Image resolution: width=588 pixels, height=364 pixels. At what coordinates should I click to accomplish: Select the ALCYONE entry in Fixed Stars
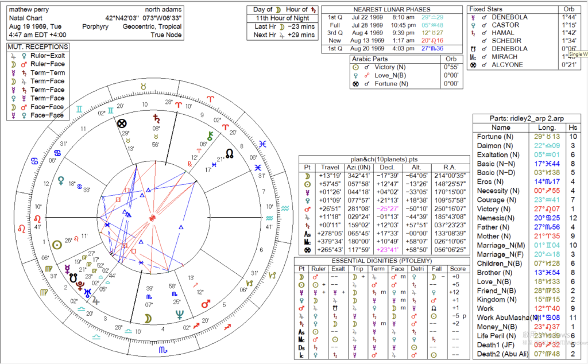tap(508, 65)
